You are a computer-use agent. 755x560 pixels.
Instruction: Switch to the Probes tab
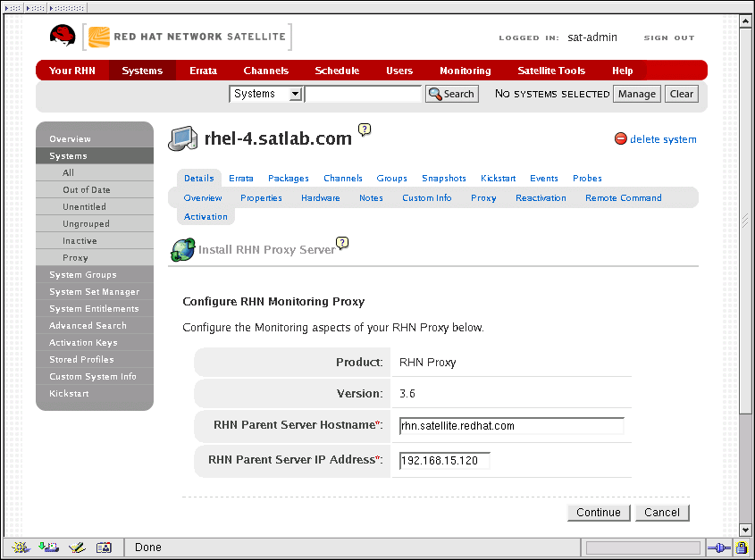(587, 178)
